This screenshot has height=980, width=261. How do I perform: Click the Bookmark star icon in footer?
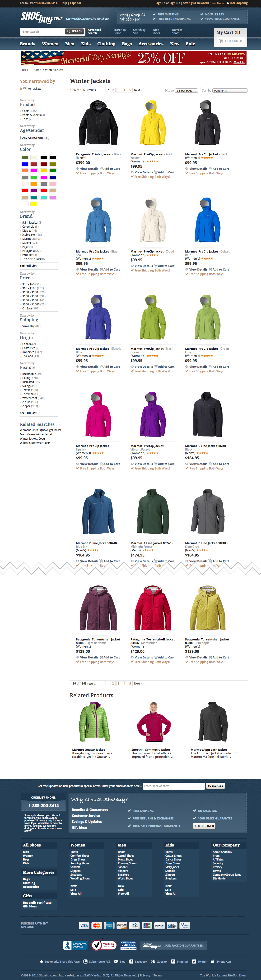(42, 961)
